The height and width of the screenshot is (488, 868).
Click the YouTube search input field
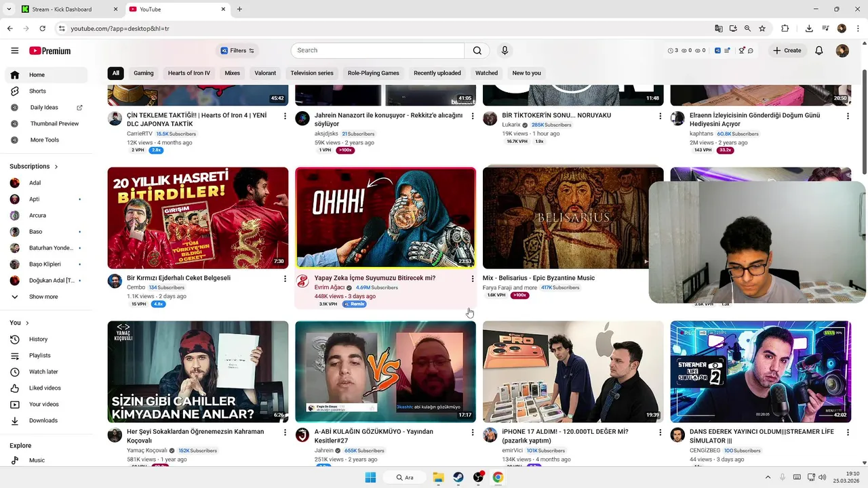378,50
